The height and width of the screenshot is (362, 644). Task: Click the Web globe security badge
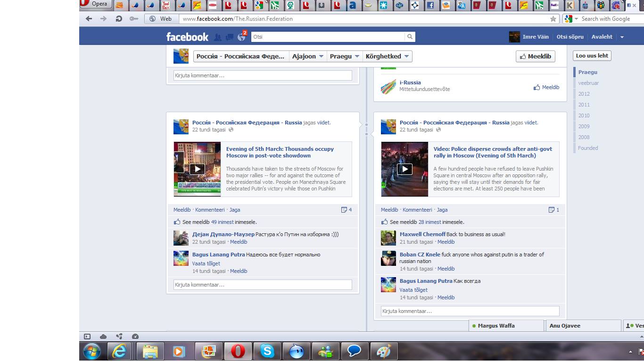(161, 19)
